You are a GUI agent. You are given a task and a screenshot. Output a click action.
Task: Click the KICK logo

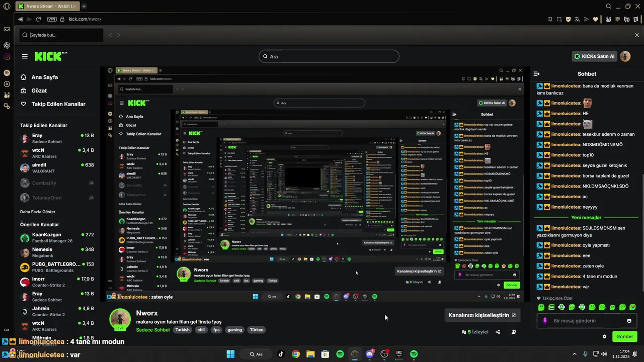(x=51, y=56)
